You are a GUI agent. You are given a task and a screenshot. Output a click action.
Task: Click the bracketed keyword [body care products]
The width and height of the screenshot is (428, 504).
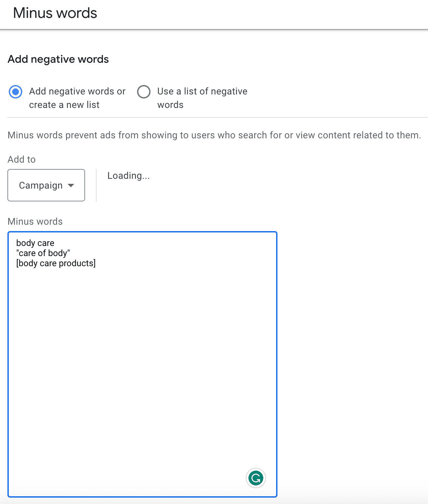click(x=56, y=263)
